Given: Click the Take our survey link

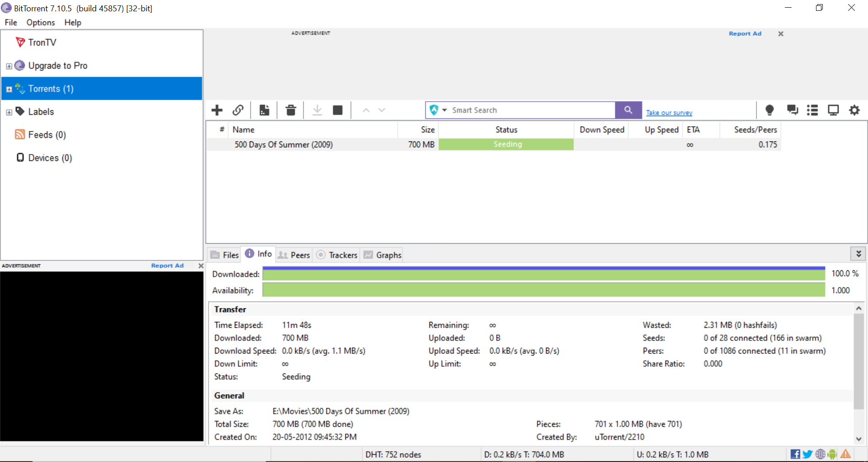Looking at the screenshot, I should [669, 113].
